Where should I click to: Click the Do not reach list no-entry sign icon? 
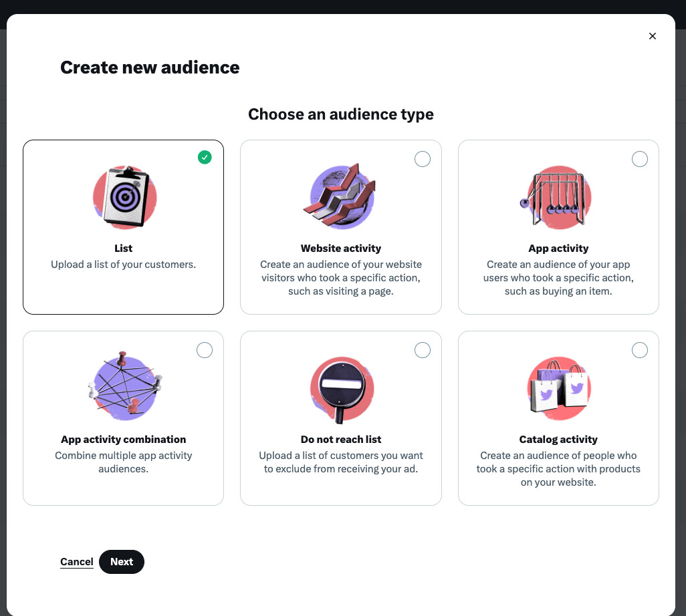341,389
